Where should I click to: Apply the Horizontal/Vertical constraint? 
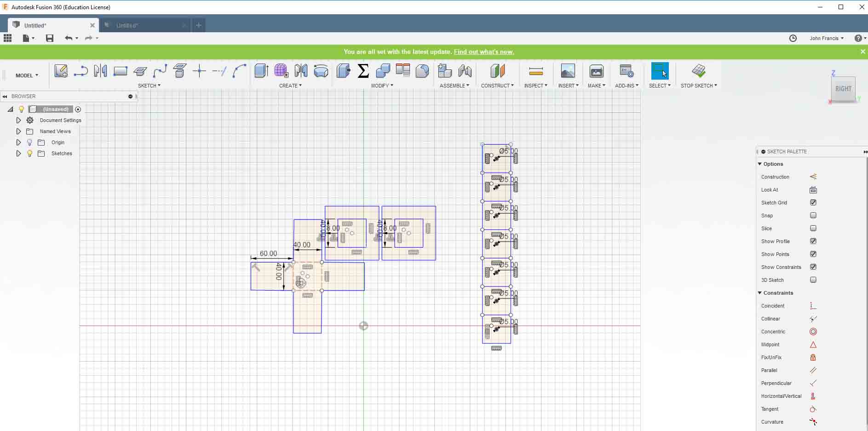click(x=813, y=396)
